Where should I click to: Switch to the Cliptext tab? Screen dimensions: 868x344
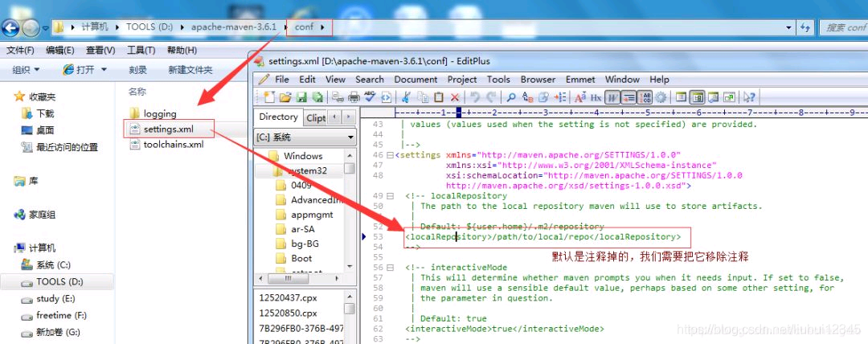(316, 117)
